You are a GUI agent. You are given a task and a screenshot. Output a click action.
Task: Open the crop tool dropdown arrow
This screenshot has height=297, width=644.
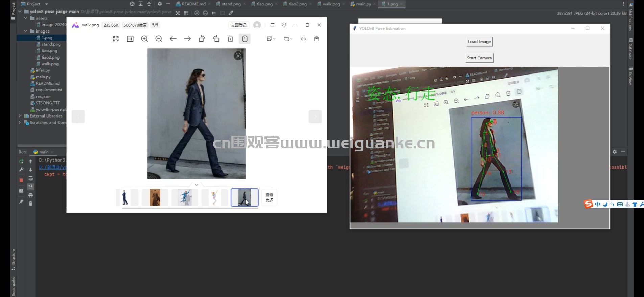291,39
